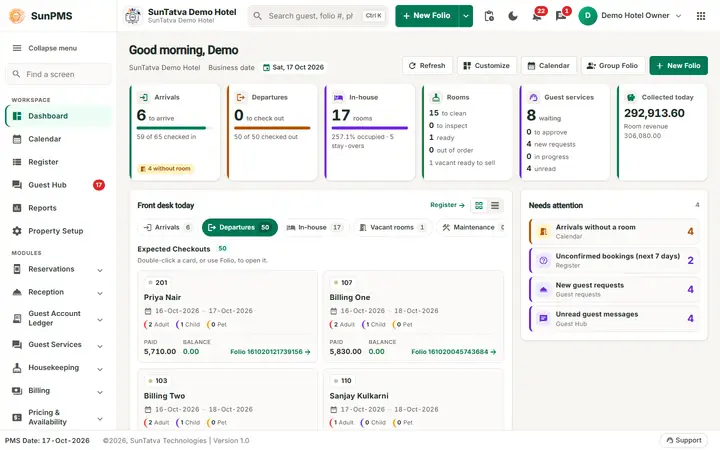Open the apps grid icon
Viewport: 720px width, 450px height.
(701, 16)
